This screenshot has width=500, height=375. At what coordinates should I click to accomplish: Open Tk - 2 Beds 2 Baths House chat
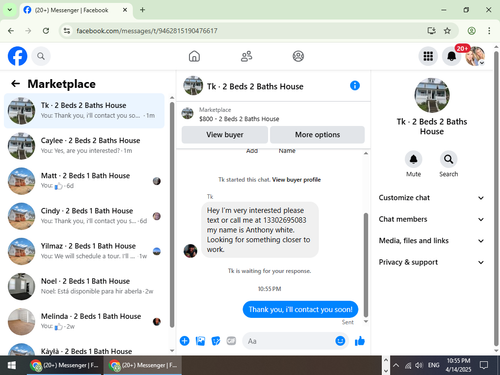[x=84, y=111]
